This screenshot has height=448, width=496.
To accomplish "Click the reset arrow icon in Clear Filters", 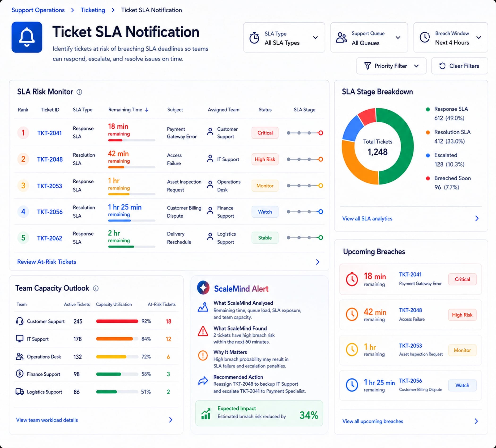I will pyautogui.click(x=442, y=66).
